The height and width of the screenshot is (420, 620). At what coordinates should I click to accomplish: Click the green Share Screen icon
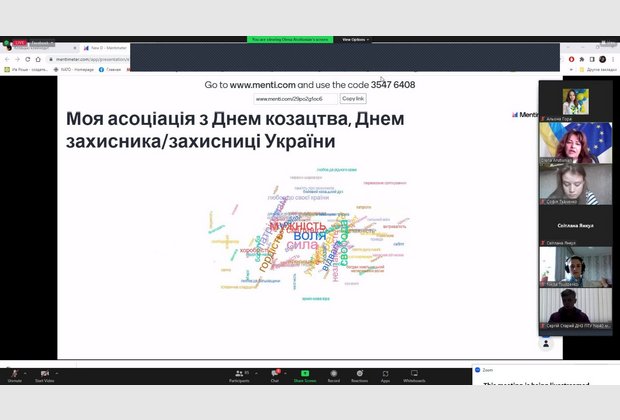(x=305, y=374)
